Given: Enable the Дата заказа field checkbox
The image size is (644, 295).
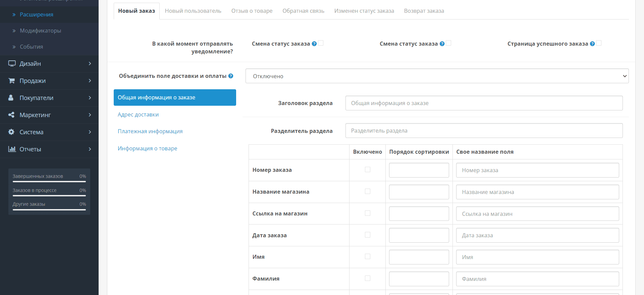Looking at the screenshot, I should [x=368, y=235].
